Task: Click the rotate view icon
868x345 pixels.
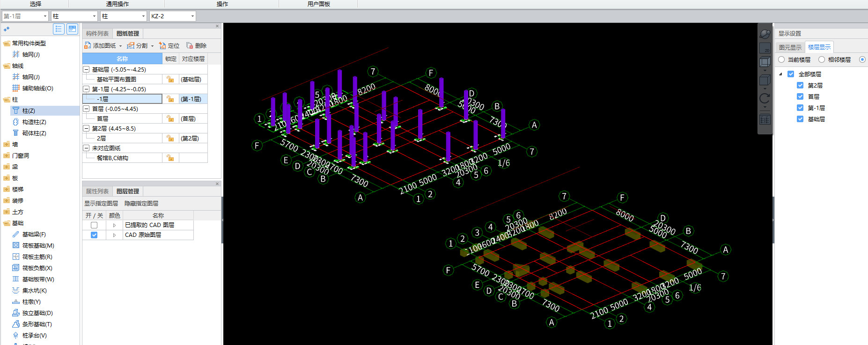Action: 765,98
